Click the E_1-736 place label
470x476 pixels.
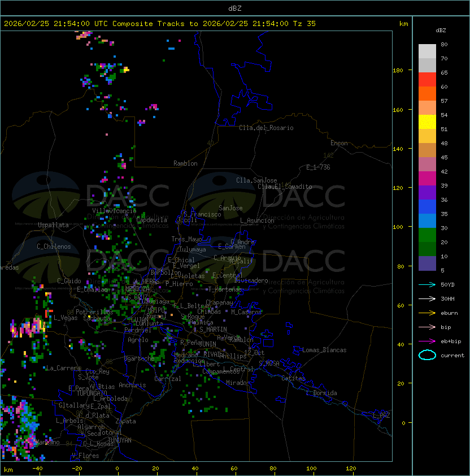pos(318,167)
